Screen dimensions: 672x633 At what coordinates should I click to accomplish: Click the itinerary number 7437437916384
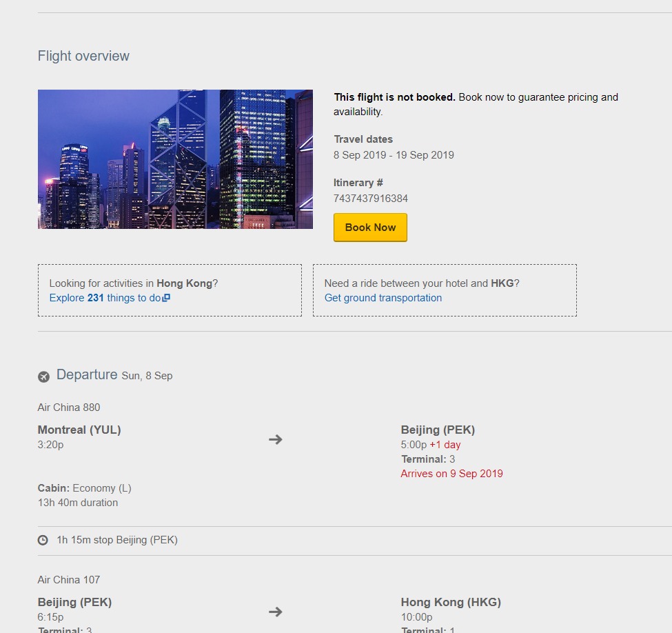pos(371,199)
